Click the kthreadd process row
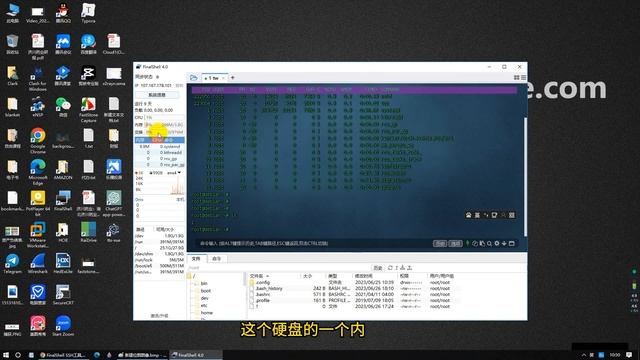 tap(160, 152)
